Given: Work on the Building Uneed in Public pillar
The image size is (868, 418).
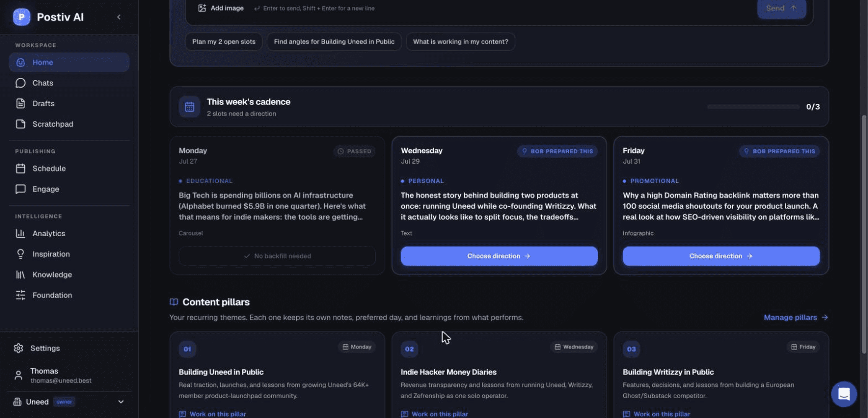Looking at the screenshot, I should 213,414.
